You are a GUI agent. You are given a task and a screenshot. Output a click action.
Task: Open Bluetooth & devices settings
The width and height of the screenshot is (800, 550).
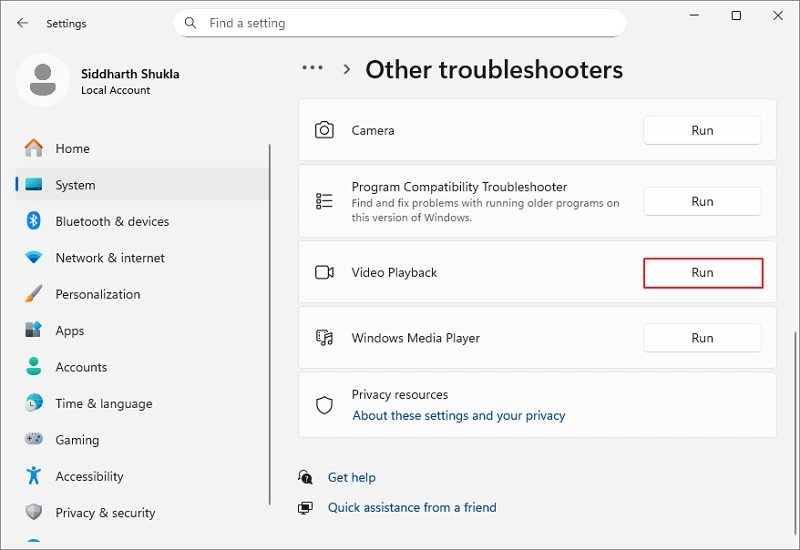tap(142, 221)
